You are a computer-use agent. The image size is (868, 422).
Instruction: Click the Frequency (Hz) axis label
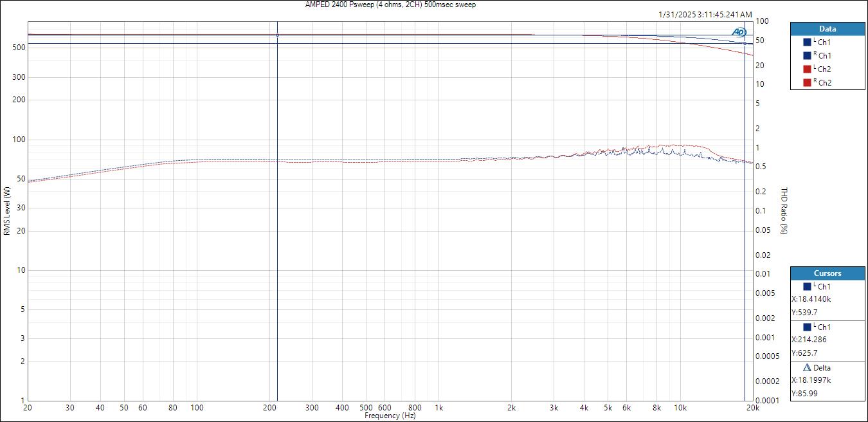coord(390,416)
